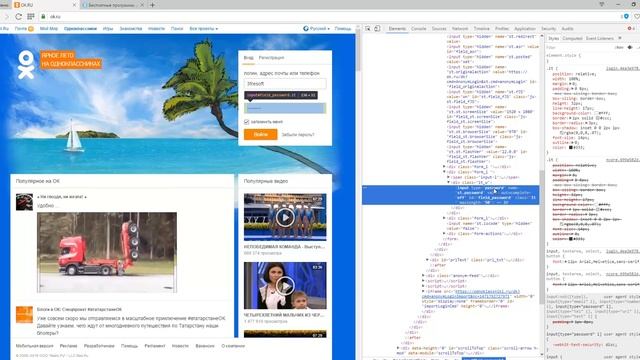Open the mobile version link in the footer
Image resolution: width=640 pixels, height=360 pixels.
click(35, 346)
